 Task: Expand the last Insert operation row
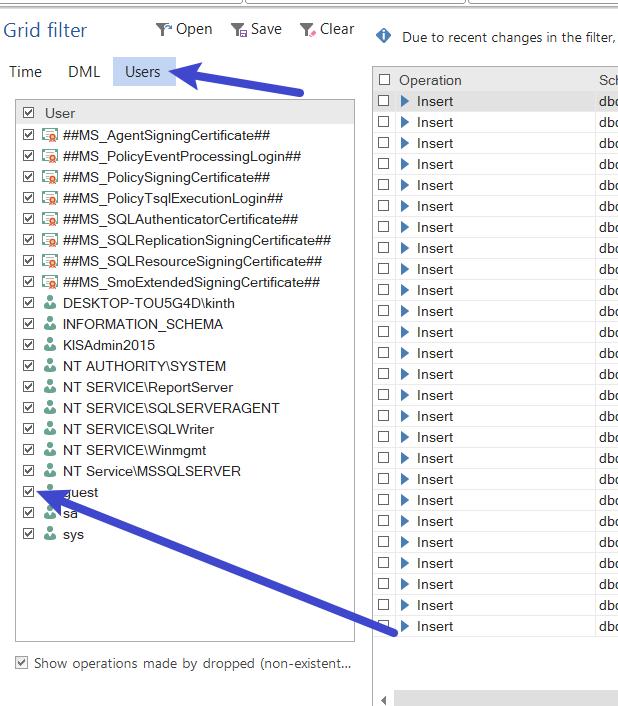pyautogui.click(x=405, y=626)
